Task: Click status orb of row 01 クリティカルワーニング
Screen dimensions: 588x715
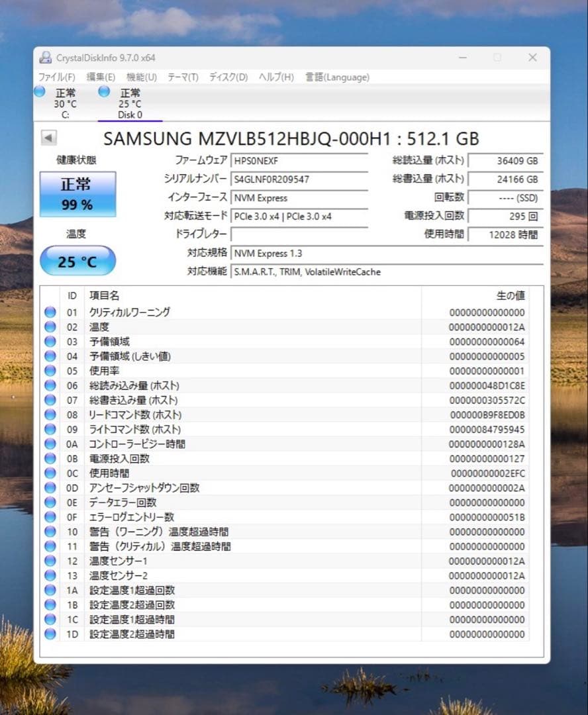Action: tap(50, 312)
